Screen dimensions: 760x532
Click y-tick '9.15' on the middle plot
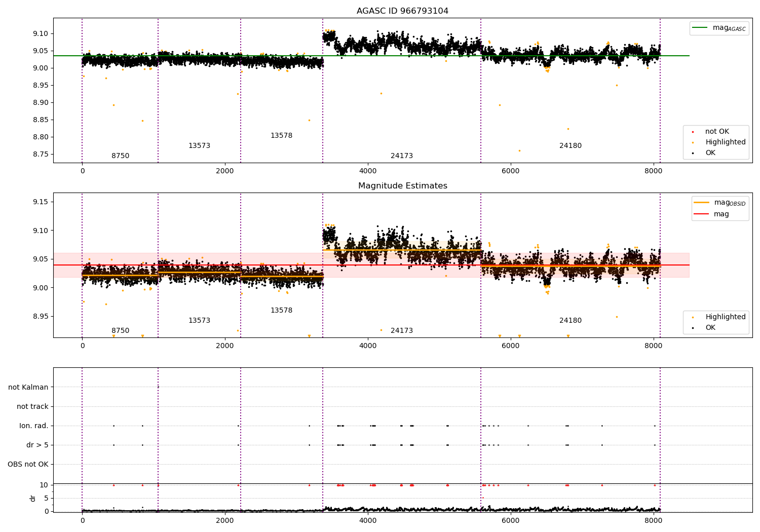point(41,202)
